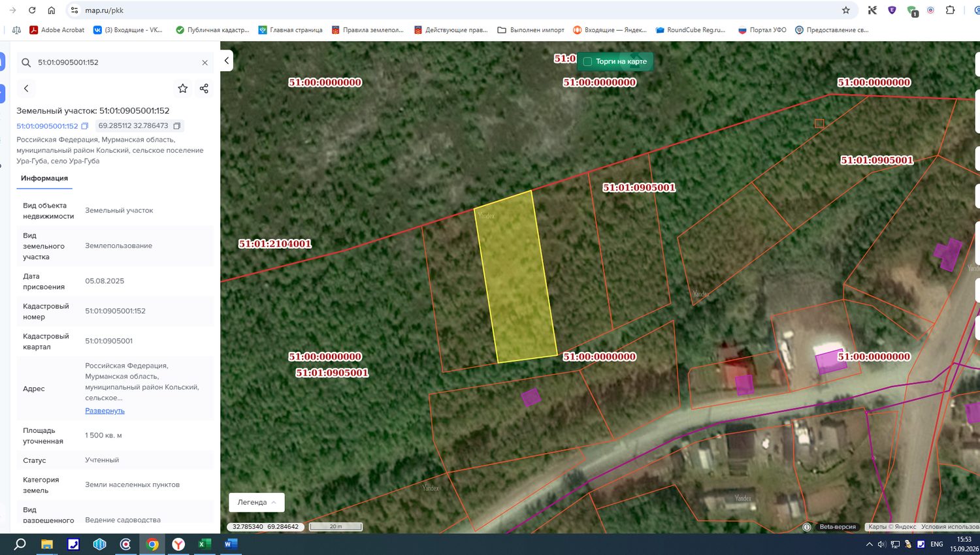Screen dimensions: 980x555
Task: Open the "Информация" tab
Action: (x=44, y=178)
